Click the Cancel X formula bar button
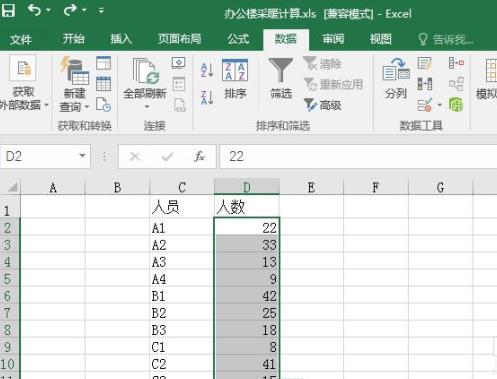The width and height of the screenshot is (497, 379). tap(135, 156)
